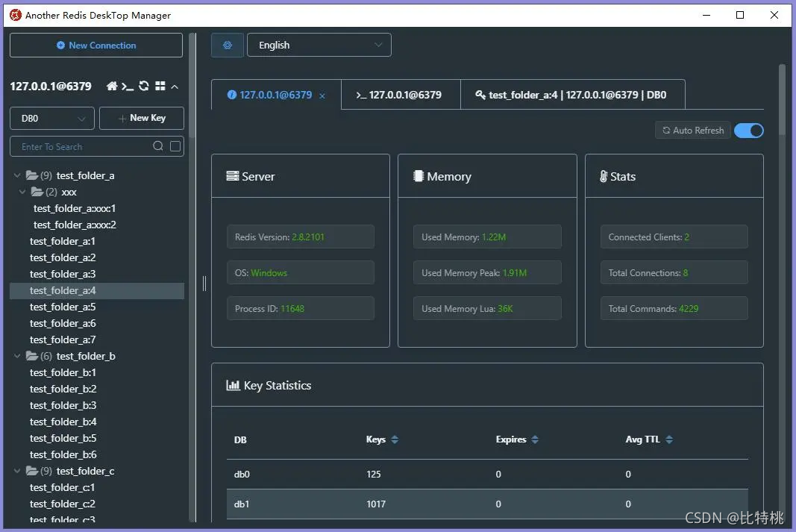This screenshot has width=796, height=532.
Task: Click the OS: Windows field
Action: (x=301, y=272)
